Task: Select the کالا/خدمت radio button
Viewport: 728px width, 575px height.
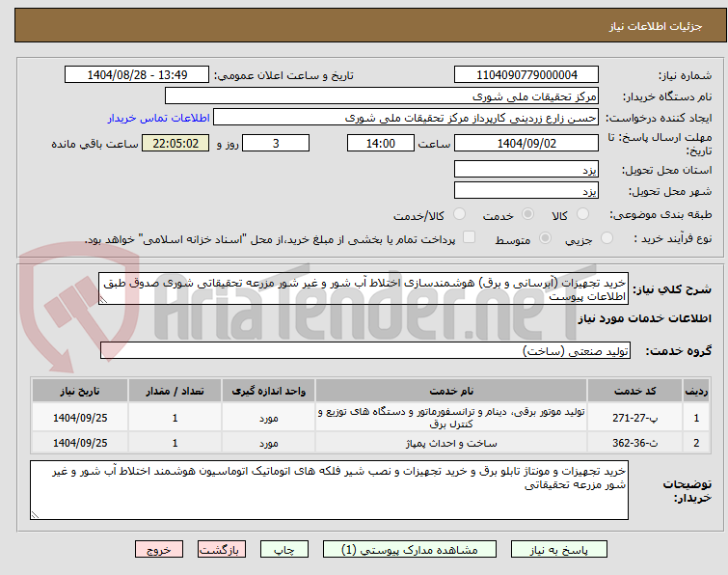Action: 459,214
